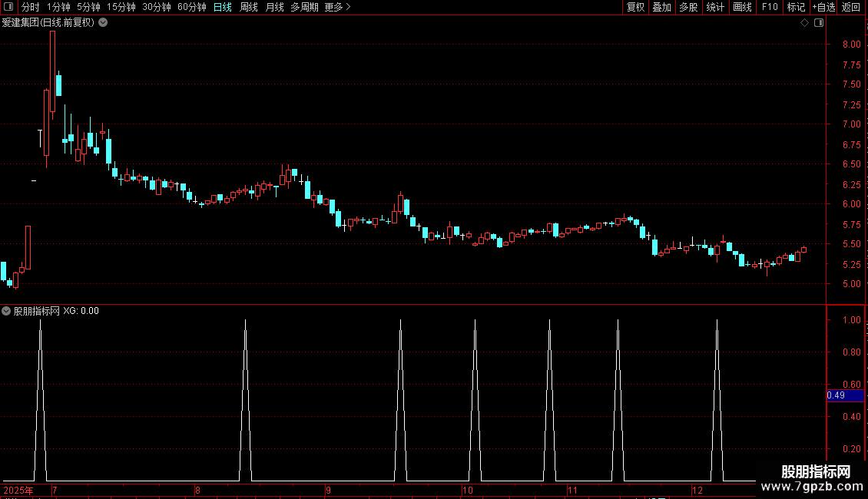The image size is (868, 499).
Task: Click the 股朋指标网 indicator name
Action: (x=37, y=311)
